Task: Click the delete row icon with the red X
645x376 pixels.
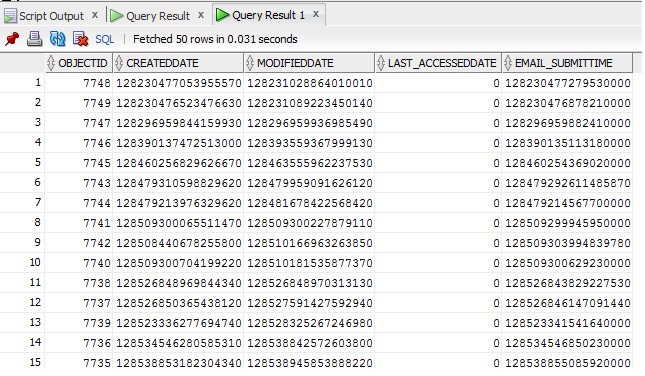Action: click(81, 39)
